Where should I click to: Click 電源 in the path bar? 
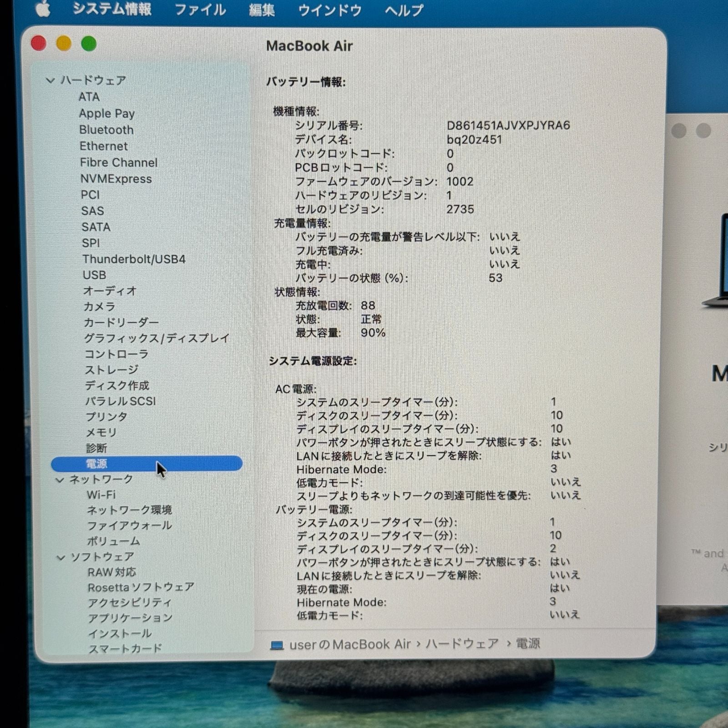click(528, 644)
